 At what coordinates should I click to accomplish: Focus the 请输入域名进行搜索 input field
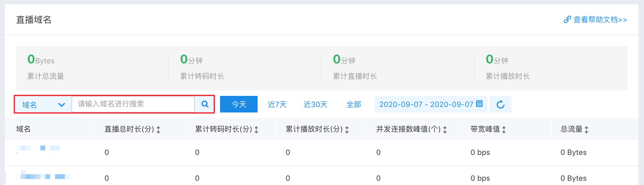tap(133, 104)
